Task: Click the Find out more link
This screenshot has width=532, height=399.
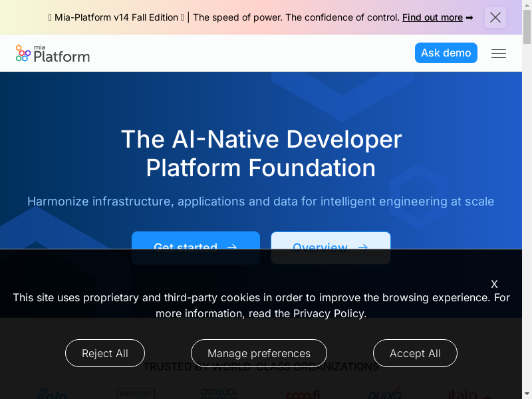Action: coord(432,17)
